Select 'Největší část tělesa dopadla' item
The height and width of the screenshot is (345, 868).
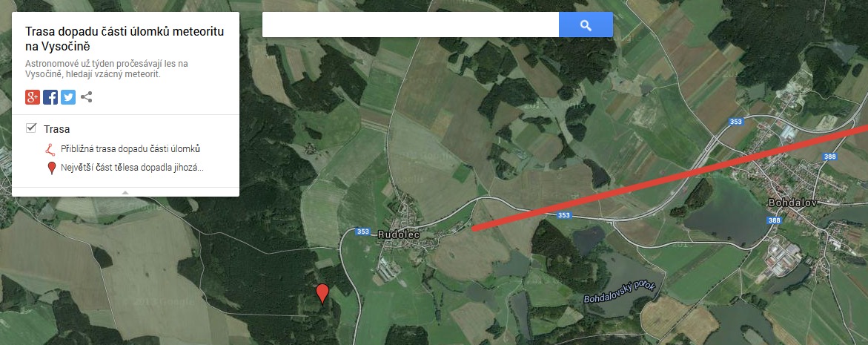coord(132,167)
